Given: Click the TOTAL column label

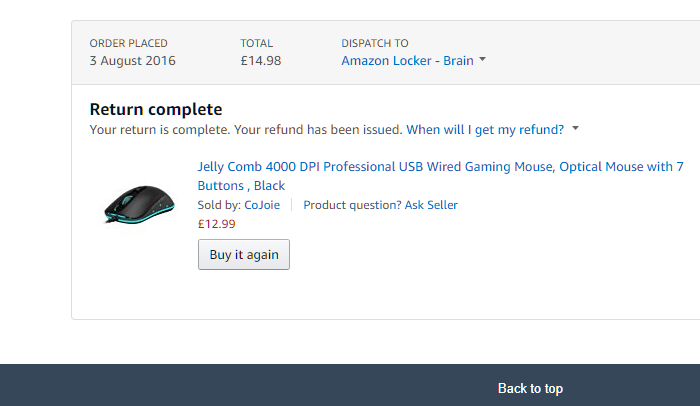Looking at the screenshot, I should coord(257,43).
